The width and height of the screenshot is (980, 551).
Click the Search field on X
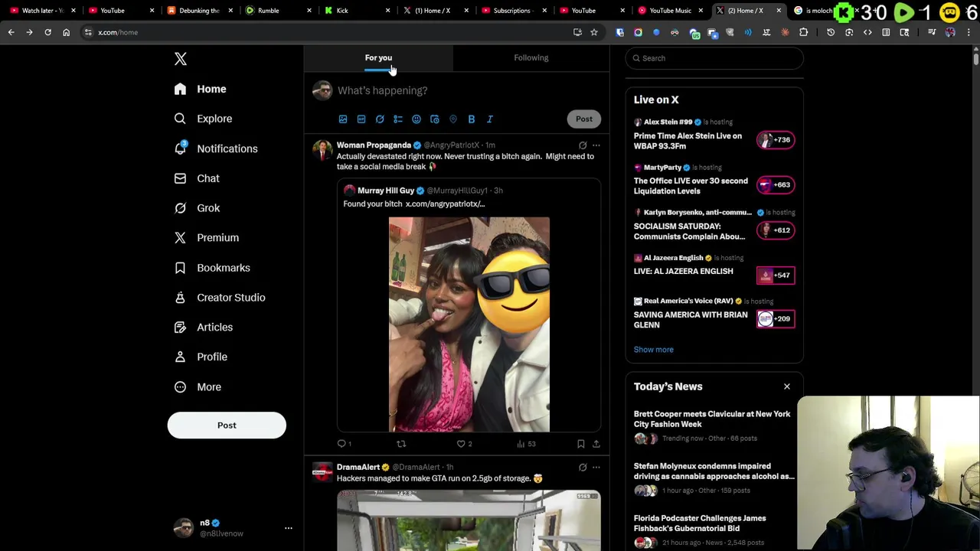pyautogui.click(x=714, y=58)
